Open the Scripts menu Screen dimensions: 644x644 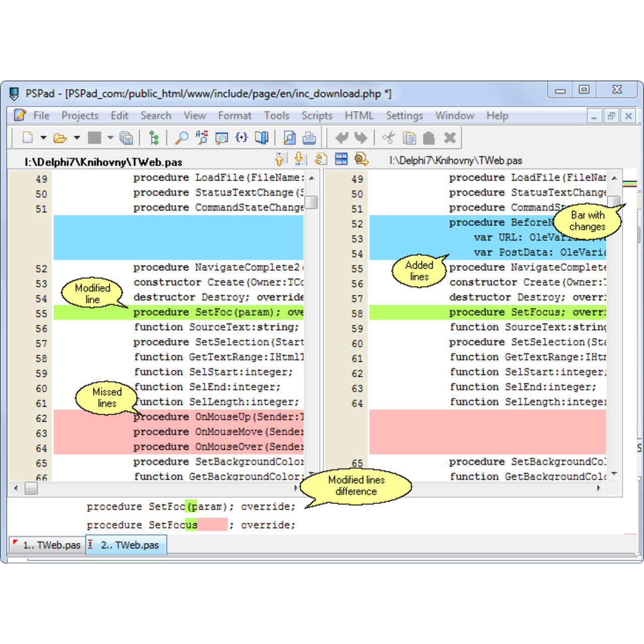(x=316, y=116)
